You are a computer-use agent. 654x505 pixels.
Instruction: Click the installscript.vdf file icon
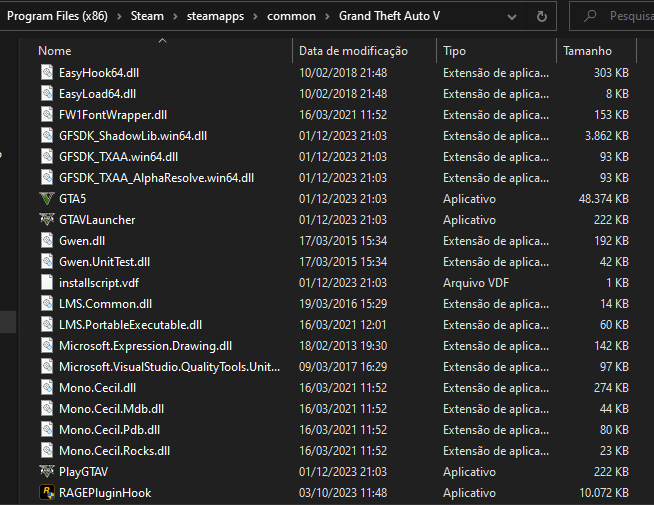(x=47, y=282)
